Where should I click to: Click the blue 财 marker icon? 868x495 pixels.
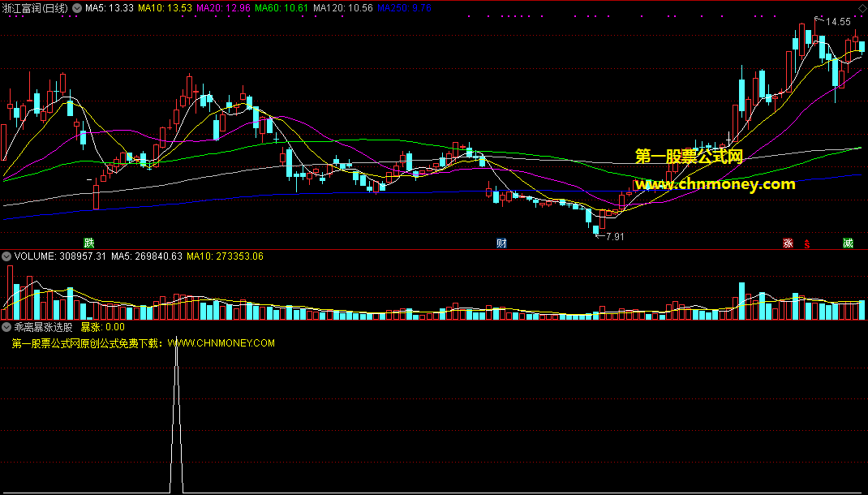[501, 243]
